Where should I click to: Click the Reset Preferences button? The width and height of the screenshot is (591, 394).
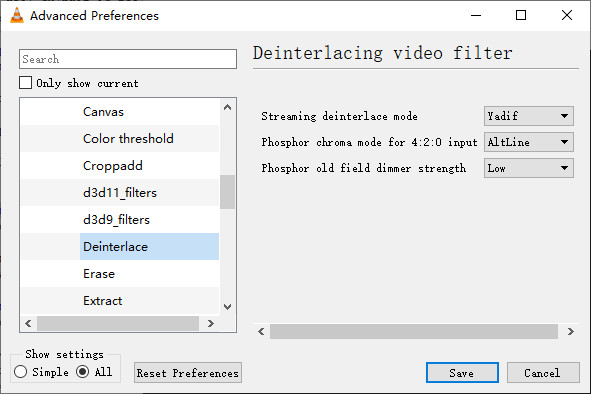188,373
